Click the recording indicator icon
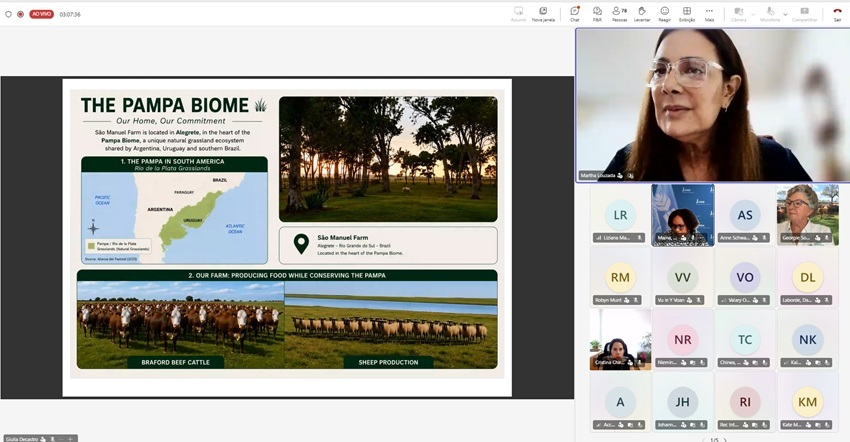Screen dimensions: 850x442 [x=21, y=14]
